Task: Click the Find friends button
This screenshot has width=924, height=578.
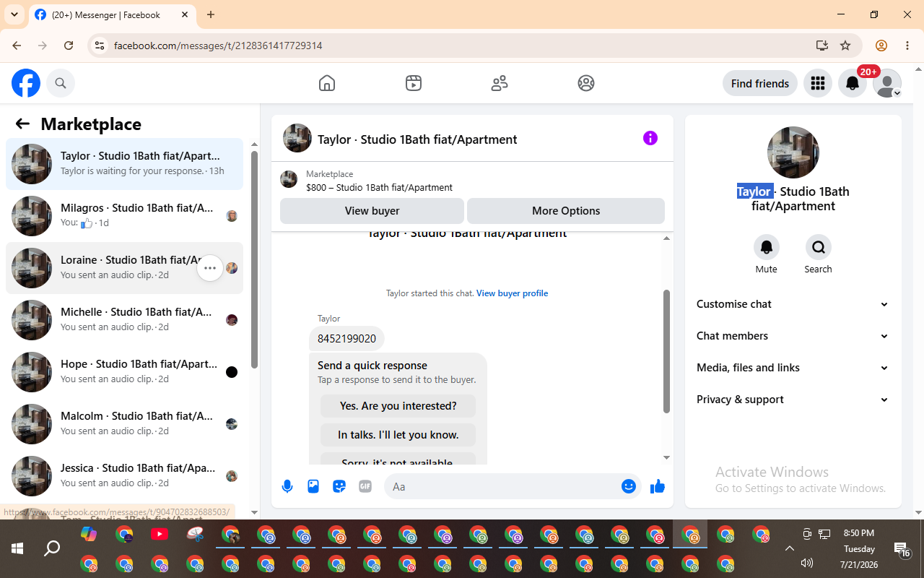Action: click(760, 84)
